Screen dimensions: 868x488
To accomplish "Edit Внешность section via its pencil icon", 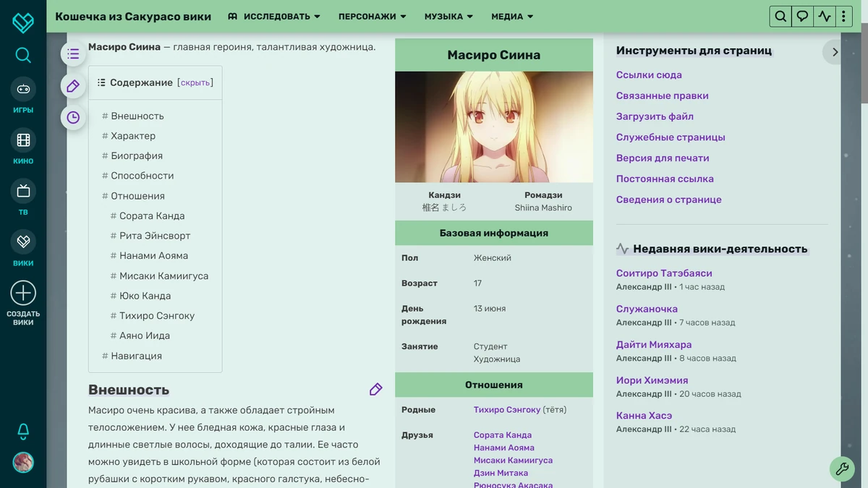I will tap(375, 389).
